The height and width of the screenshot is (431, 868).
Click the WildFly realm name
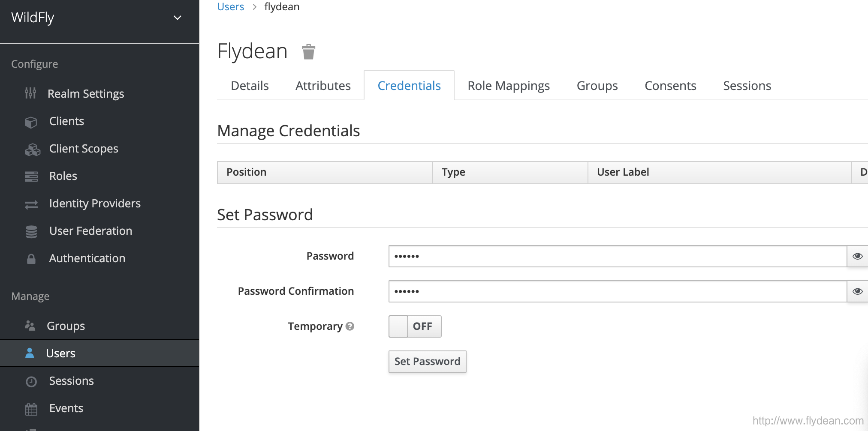coord(33,18)
